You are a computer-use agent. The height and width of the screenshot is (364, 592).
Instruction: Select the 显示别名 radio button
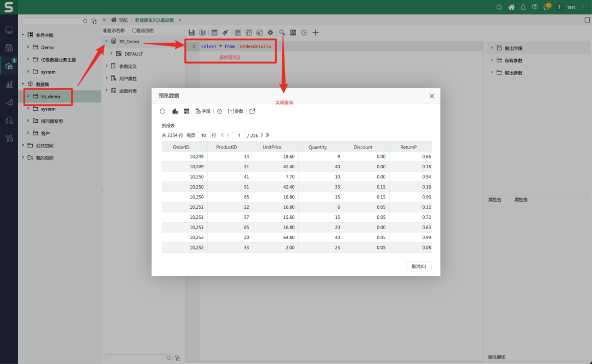tap(134, 31)
